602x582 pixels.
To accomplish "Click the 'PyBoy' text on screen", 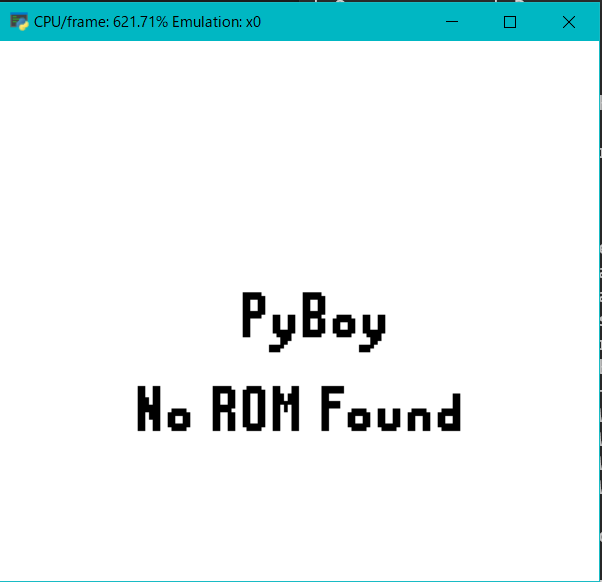I will pos(314,322).
